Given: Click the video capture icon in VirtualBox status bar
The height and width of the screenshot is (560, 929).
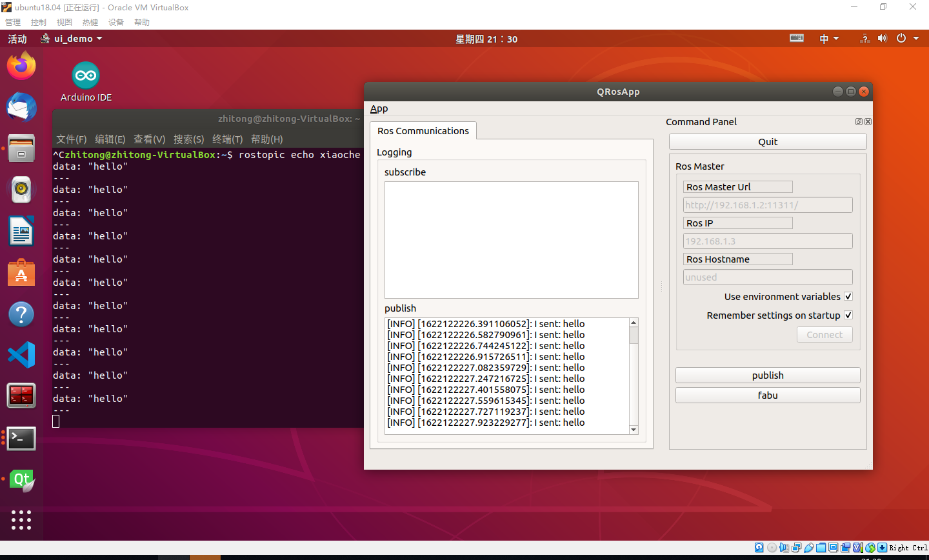Looking at the screenshot, I should pos(846,547).
